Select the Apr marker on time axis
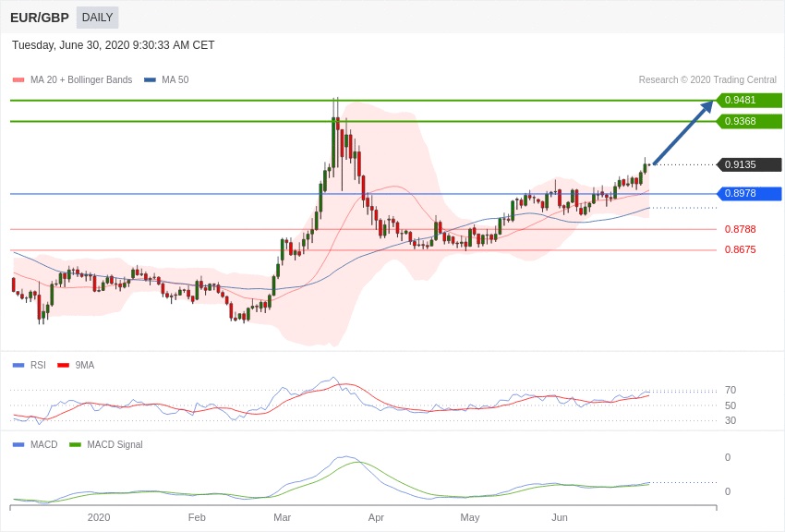The width and height of the screenshot is (785, 532). click(376, 517)
